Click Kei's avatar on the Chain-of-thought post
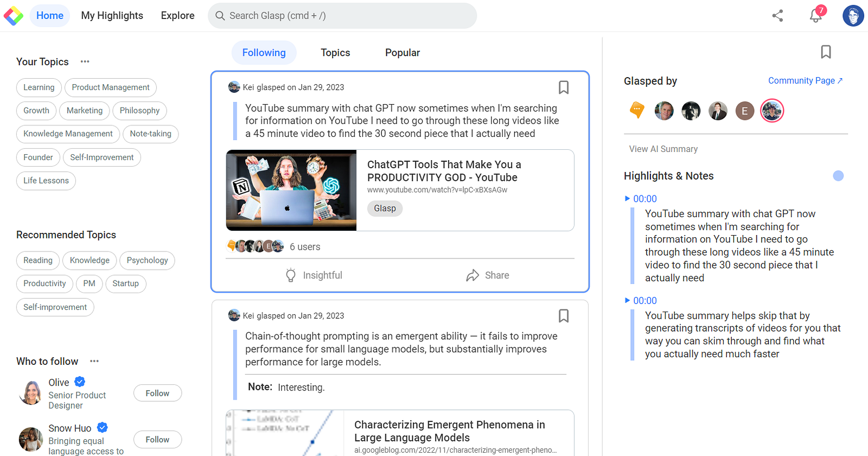The image size is (868, 456). pos(234,315)
